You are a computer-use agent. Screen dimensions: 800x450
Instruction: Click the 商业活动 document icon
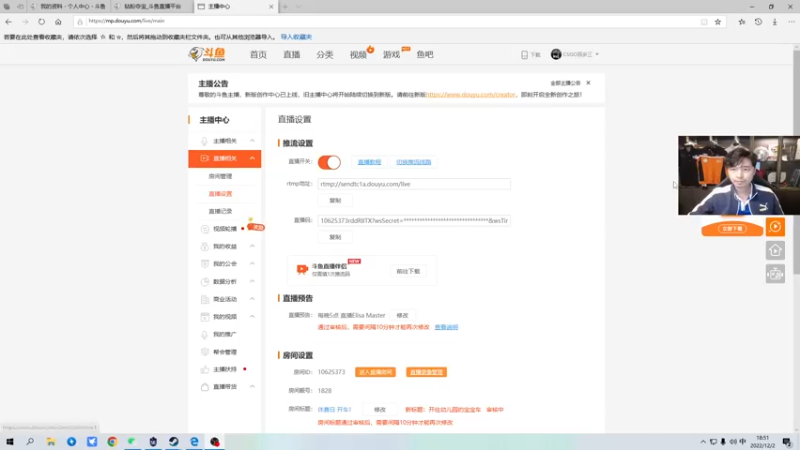click(205, 299)
